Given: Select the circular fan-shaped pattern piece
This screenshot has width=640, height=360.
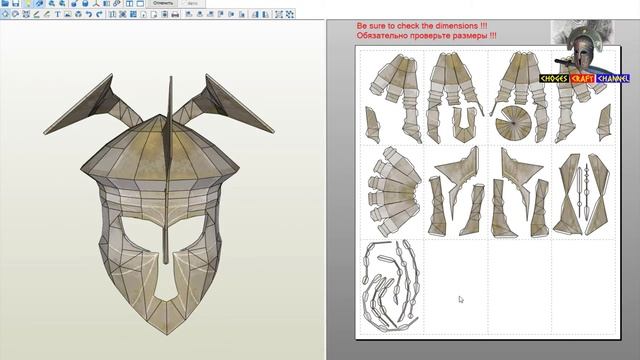Looking at the screenshot, I should (513, 123).
